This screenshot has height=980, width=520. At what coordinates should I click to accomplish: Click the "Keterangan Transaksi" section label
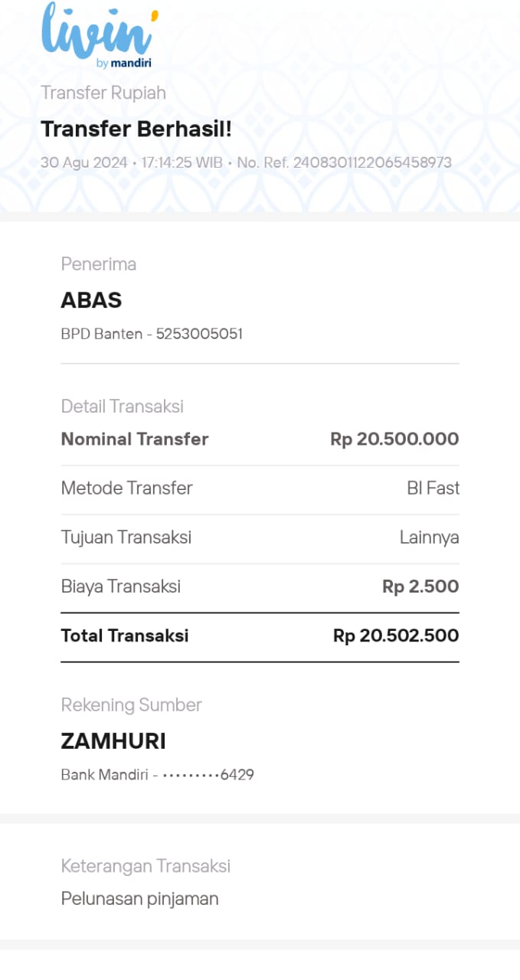[146, 866]
